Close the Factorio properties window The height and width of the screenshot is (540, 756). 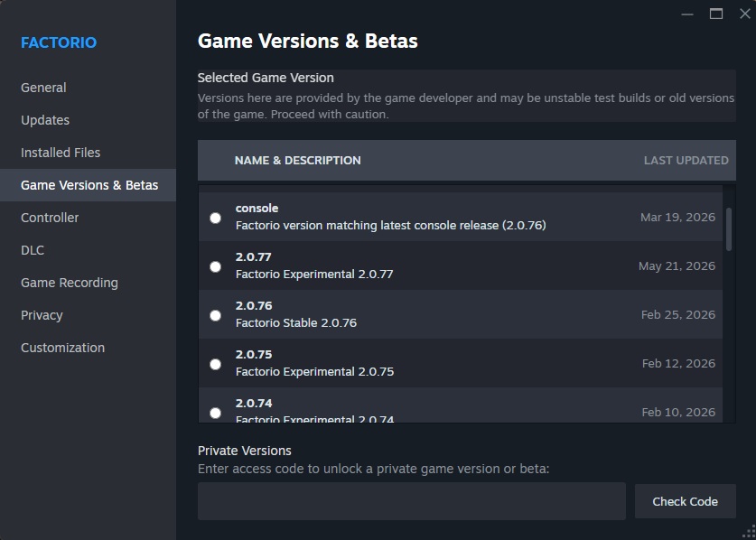(x=745, y=14)
